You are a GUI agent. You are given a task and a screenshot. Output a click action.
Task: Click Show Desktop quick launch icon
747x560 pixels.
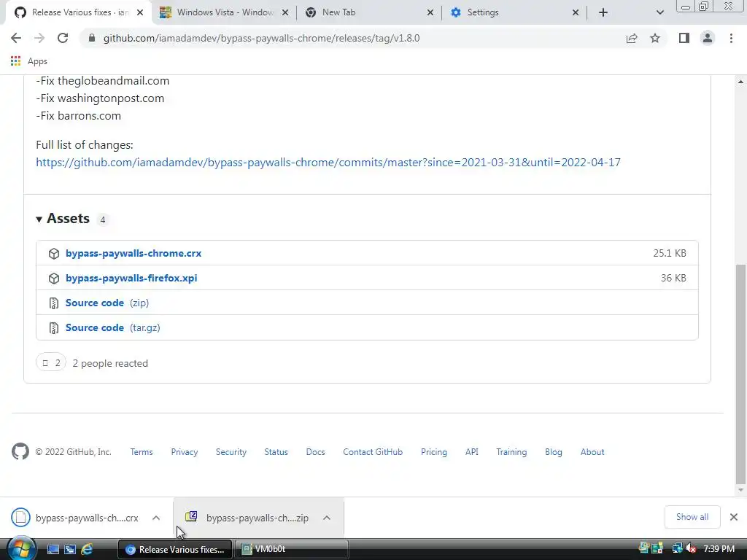point(53,549)
